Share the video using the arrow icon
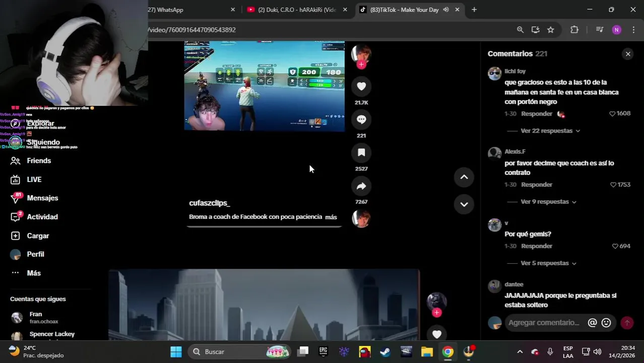 361,186
